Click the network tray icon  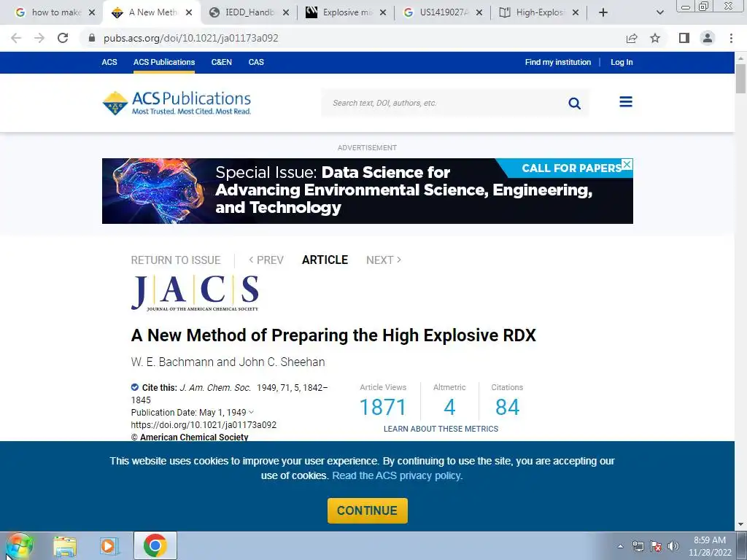pyautogui.click(x=638, y=546)
